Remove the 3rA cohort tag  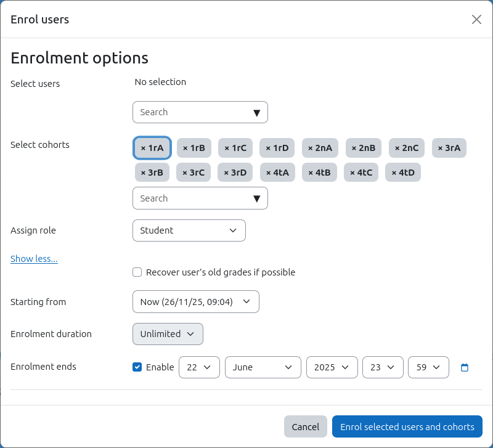coord(449,148)
